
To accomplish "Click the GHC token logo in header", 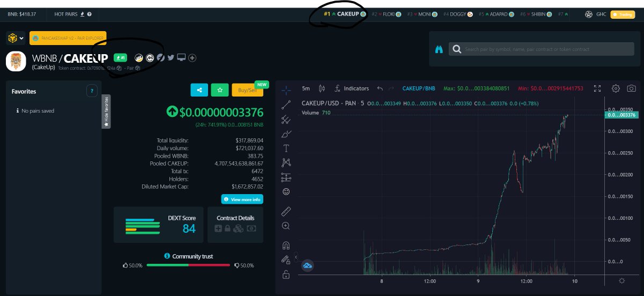I will 589,14.
